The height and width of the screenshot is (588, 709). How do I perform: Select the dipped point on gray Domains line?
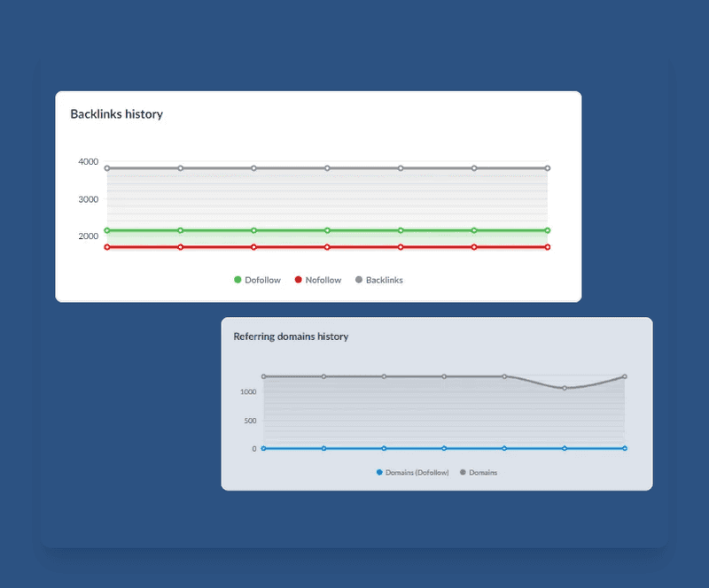click(x=565, y=388)
